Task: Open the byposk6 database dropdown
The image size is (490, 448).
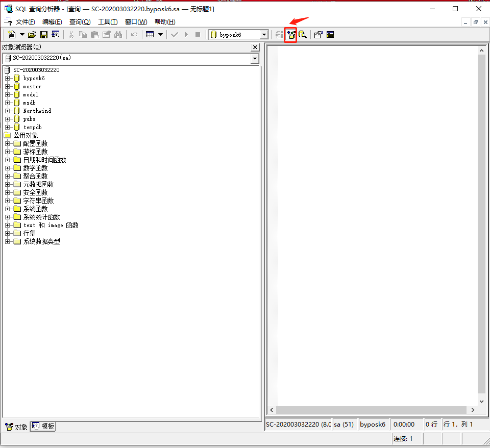Action: (x=264, y=34)
